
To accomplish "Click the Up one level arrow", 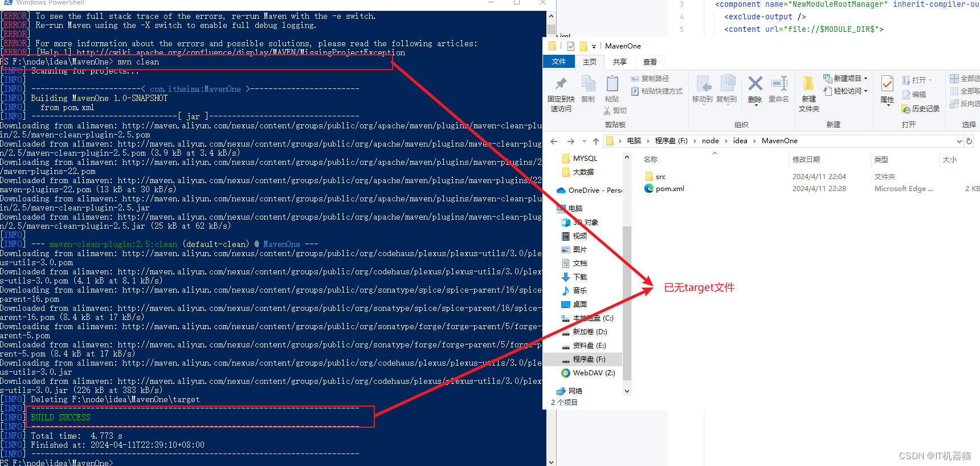I will [596, 141].
